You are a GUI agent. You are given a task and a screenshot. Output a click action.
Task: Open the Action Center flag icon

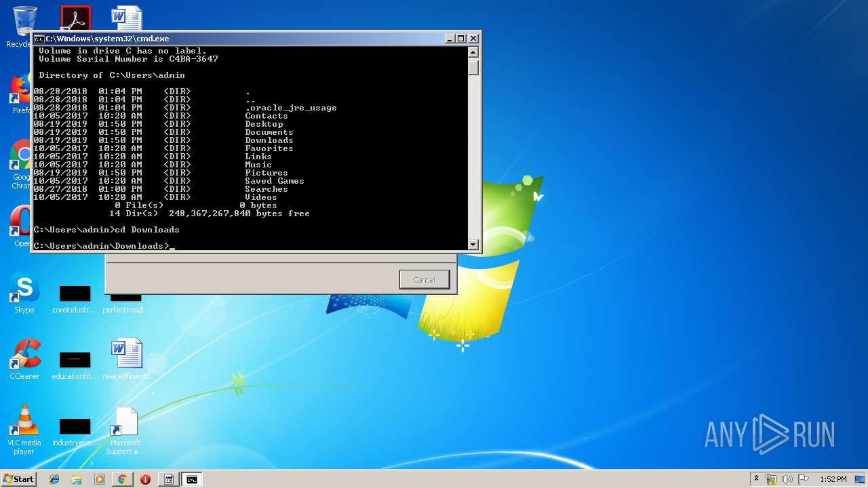[x=804, y=479]
